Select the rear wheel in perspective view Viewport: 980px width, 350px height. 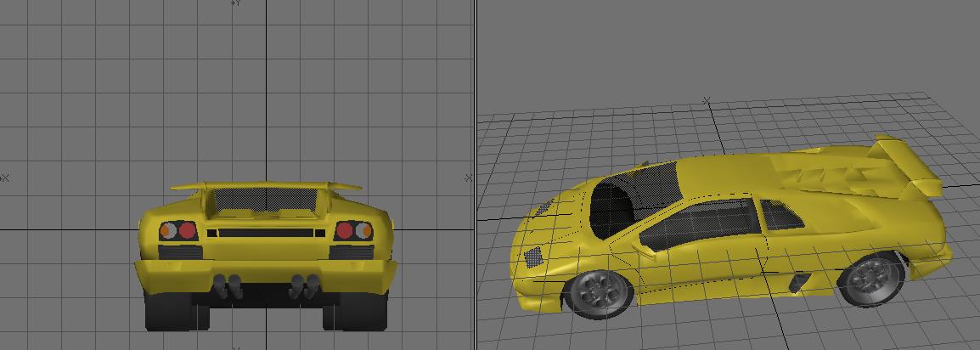click(x=870, y=279)
